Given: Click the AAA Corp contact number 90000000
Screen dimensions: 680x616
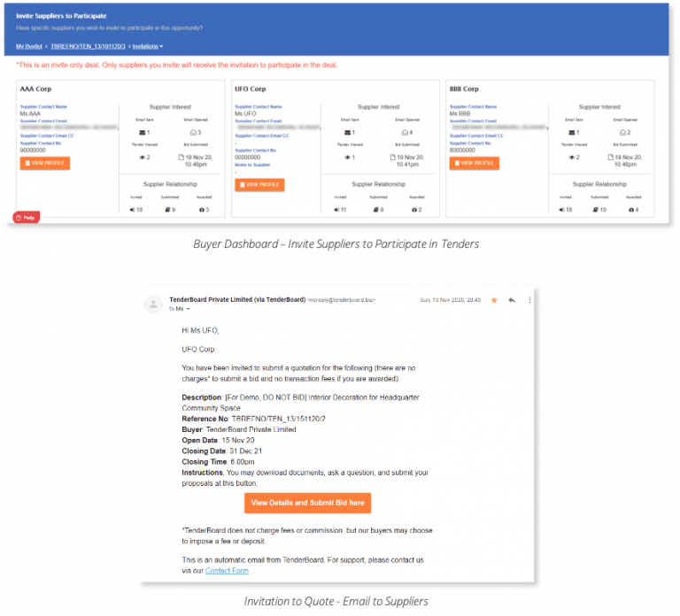Looking at the screenshot, I should [x=33, y=150].
